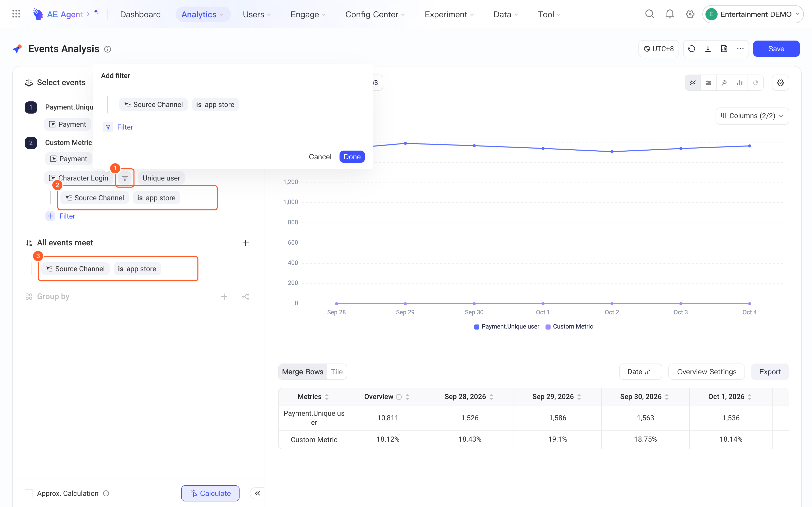Expand the Columns (2/2) dropdown
Image resolution: width=812 pixels, height=507 pixels.
pos(752,116)
